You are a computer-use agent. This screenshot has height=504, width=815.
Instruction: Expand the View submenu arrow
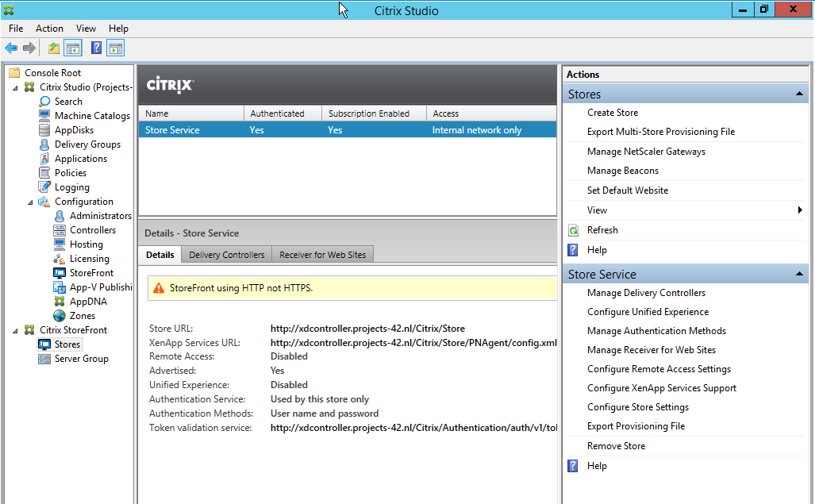click(x=800, y=210)
